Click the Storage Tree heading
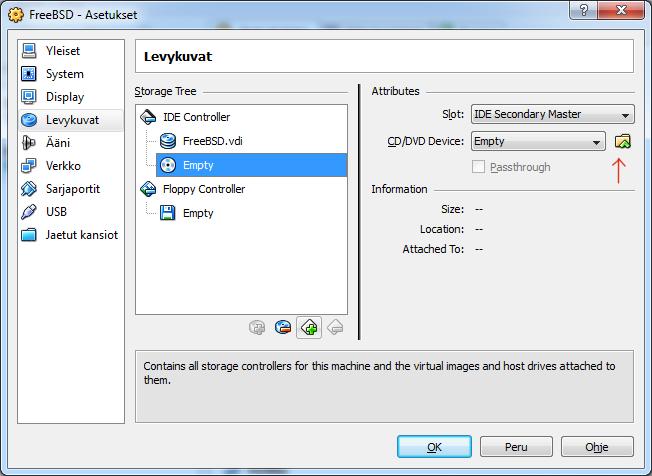652x476 pixels. click(x=165, y=91)
